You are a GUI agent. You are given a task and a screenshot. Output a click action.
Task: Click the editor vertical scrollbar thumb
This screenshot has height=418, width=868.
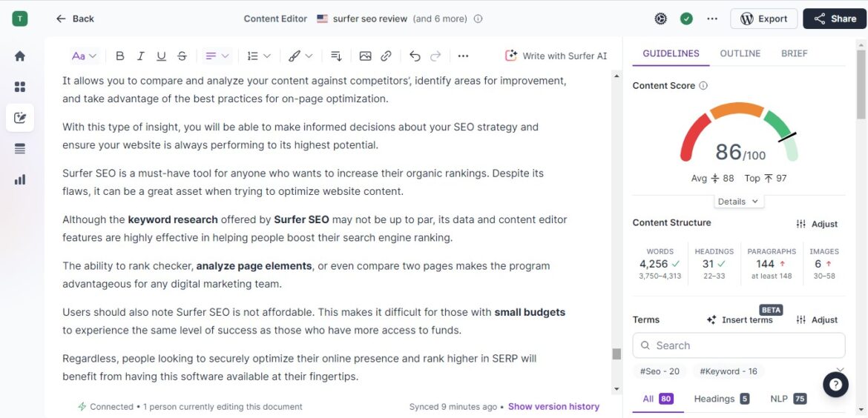click(x=617, y=354)
